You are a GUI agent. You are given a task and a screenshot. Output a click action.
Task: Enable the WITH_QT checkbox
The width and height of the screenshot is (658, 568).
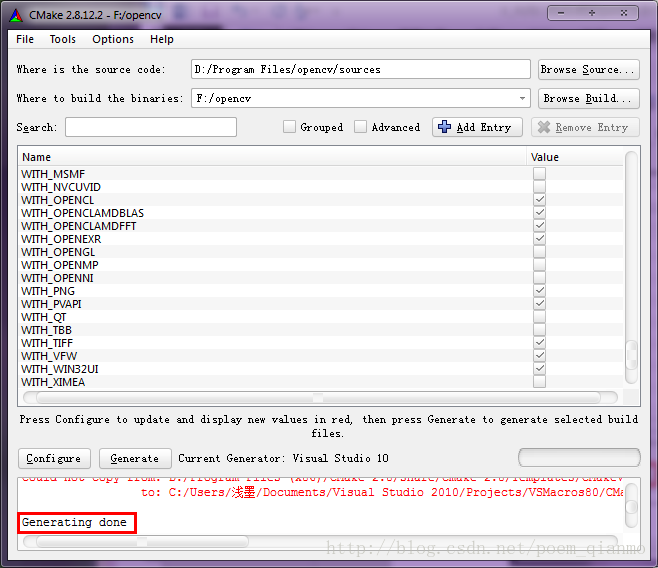(539, 316)
